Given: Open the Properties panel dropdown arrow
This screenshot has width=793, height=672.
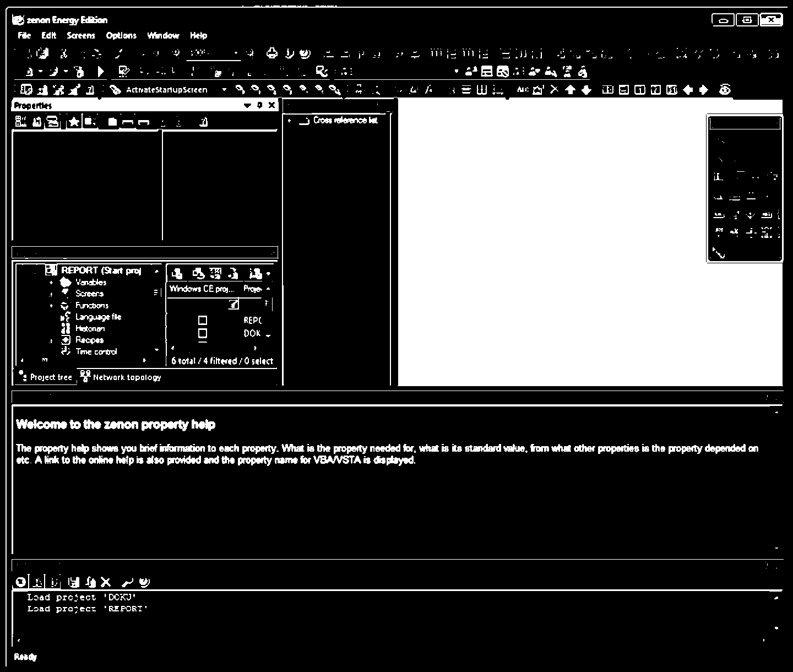Looking at the screenshot, I should pyautogui.click(x=247, y=105).
